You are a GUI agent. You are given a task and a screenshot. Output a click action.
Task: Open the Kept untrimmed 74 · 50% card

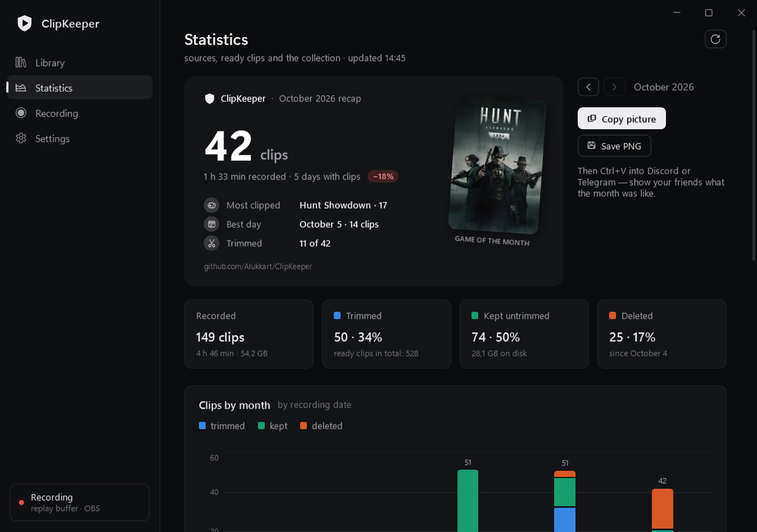pos(524,334)
